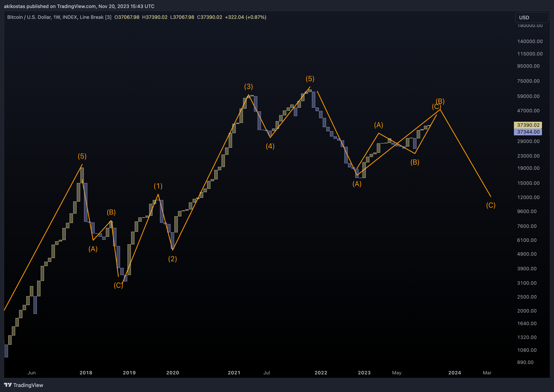Click the 95000.00 price axis level
This screenshot has height=392, width=554.
[528, 66]
